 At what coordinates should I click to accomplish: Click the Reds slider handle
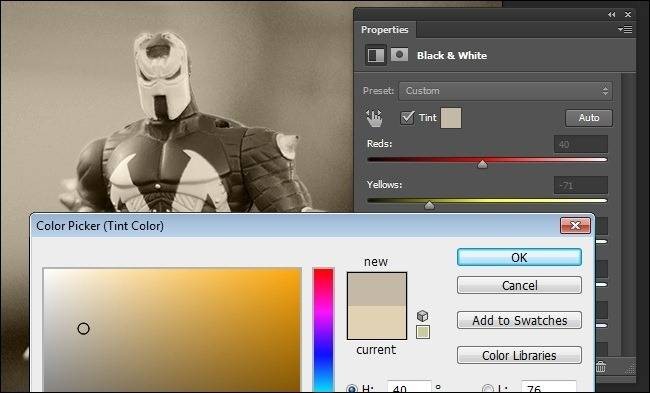483,165
